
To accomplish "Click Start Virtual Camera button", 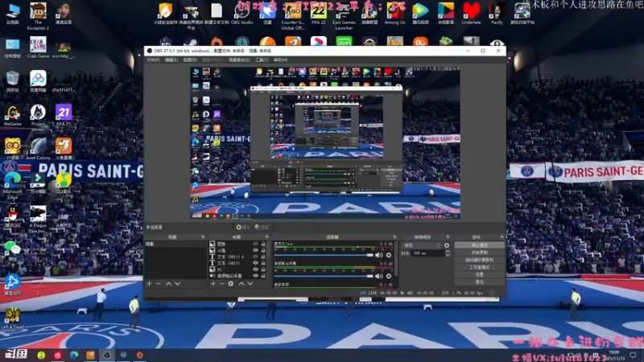I will pos(479,260).
